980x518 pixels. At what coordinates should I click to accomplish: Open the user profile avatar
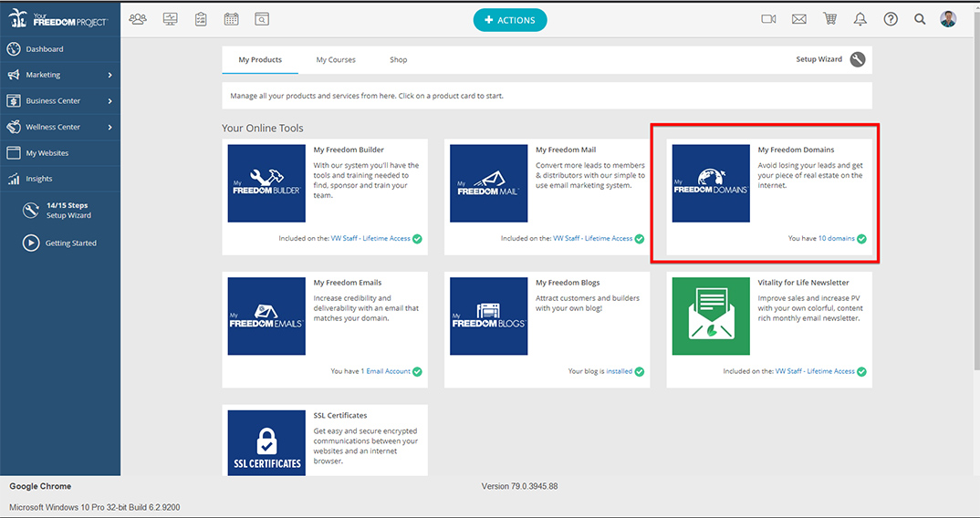[948, 19]
